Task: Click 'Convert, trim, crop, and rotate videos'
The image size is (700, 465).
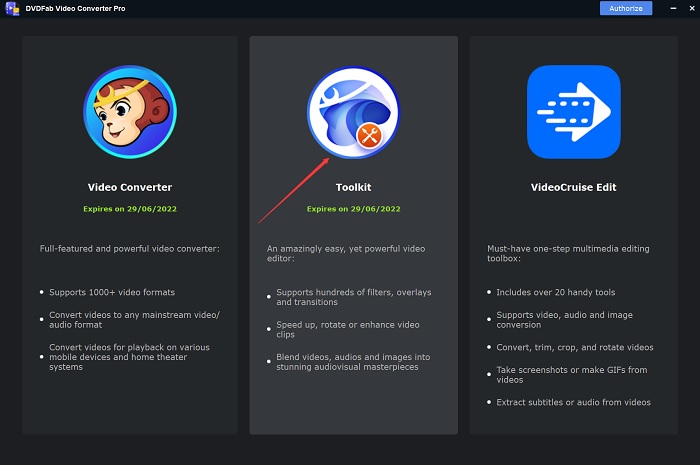Action: point(575,347)
